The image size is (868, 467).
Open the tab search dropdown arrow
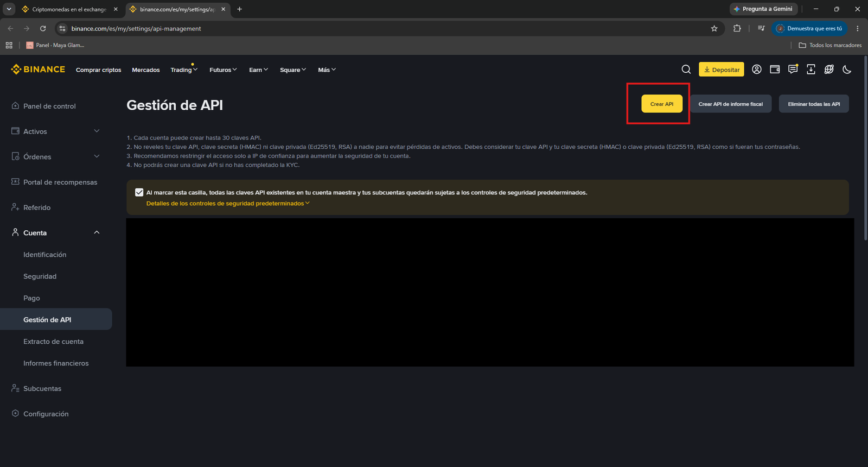(9, 9)
